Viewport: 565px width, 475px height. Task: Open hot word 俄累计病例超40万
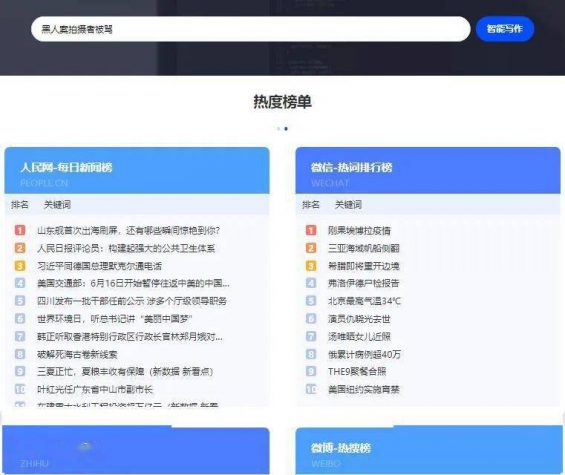[364, 354]
